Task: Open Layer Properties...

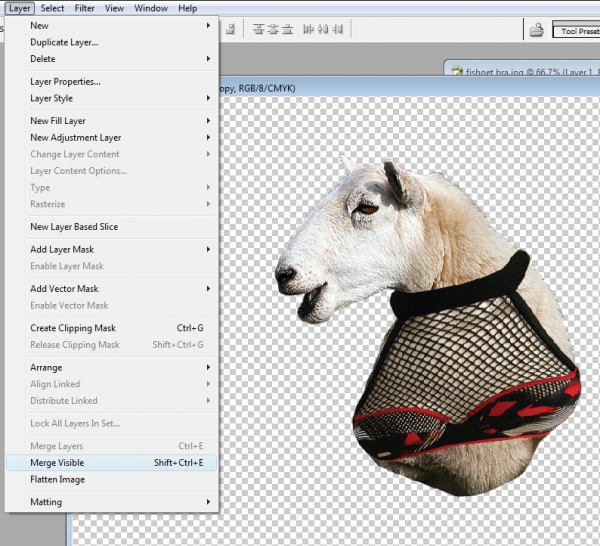Action: pos(112,81)
